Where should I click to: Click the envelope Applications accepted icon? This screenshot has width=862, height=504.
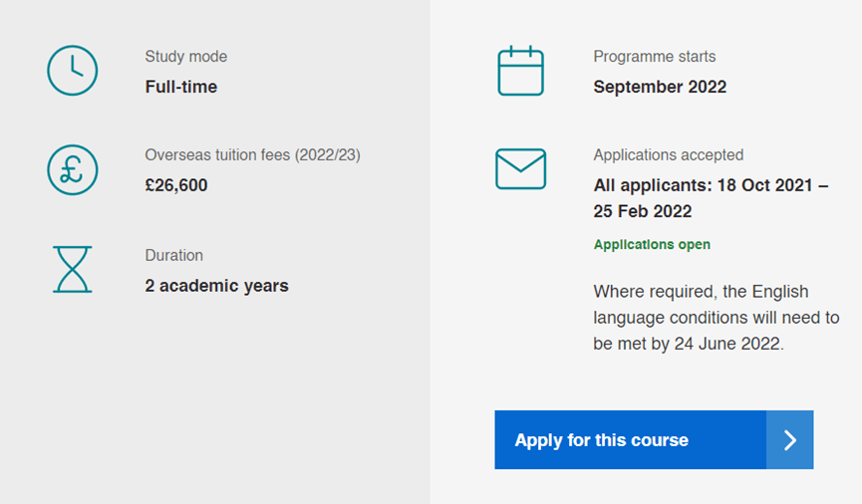pos(520,169)
